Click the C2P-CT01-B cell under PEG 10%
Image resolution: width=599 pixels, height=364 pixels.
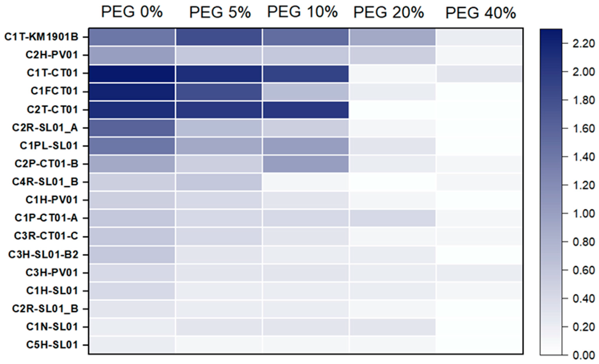[306, 164]
